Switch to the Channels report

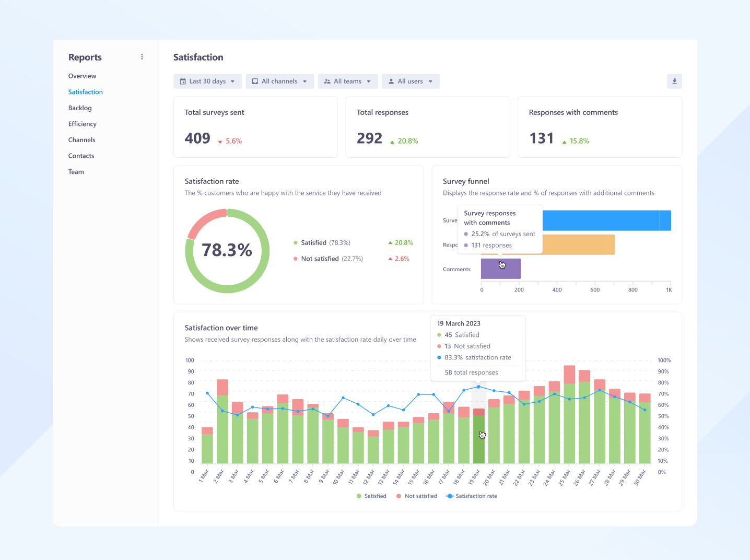(82, 140)
